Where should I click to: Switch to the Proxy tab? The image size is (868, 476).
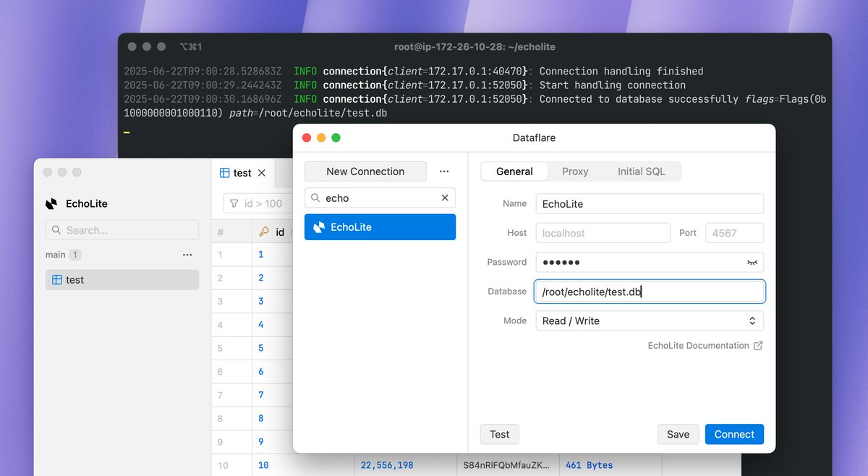pyautogui.click(x=575, y=171)
